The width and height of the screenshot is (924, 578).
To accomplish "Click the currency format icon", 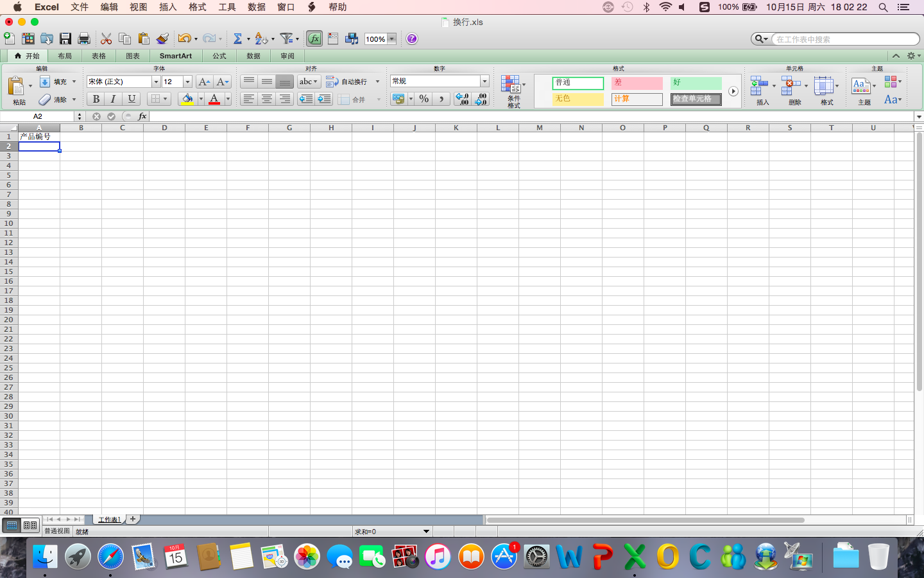I will 398,99.
